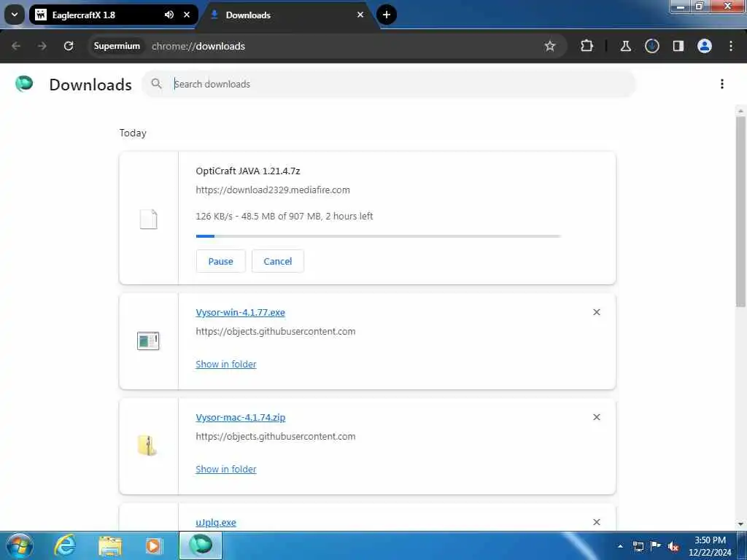Screen dimensions: 747x560
Task: Click the Supermium taskbar button
Action: pyautogui.click(x=201, y=545)
